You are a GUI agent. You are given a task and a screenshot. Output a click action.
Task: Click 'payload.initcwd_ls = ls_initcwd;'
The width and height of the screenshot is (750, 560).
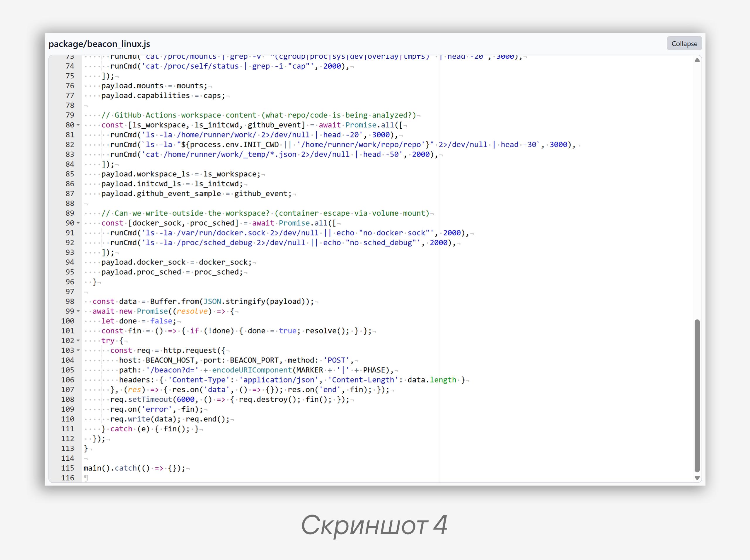[172, 184]
